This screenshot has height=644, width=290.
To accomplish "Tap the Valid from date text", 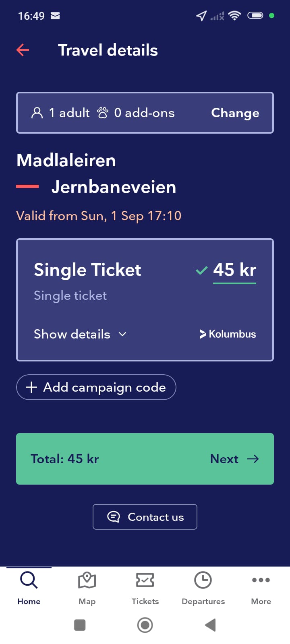I will 99,216.
